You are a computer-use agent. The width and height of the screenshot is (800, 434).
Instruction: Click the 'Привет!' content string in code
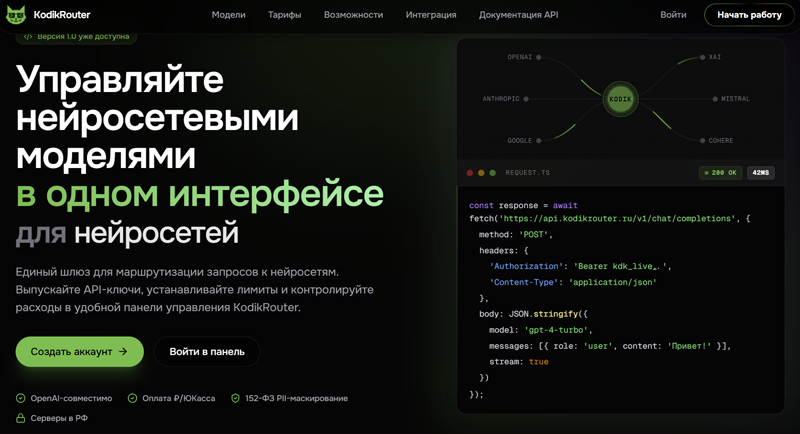click(689, 346)
